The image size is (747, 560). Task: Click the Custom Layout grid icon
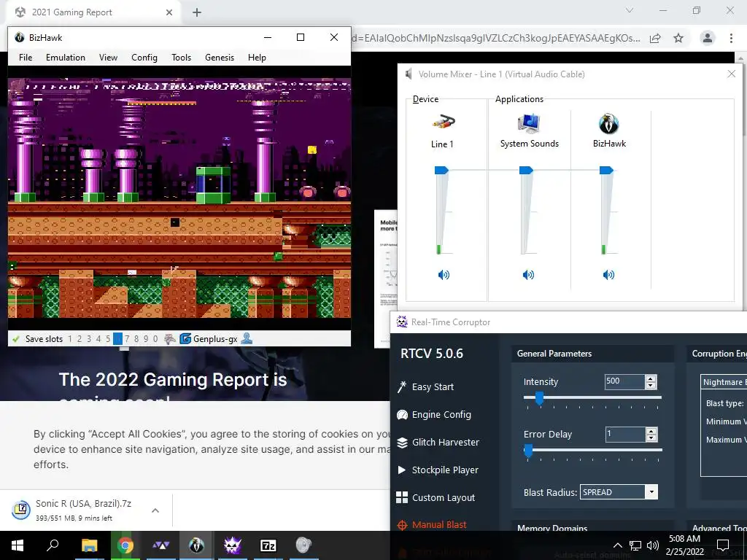tap(402, 497)
